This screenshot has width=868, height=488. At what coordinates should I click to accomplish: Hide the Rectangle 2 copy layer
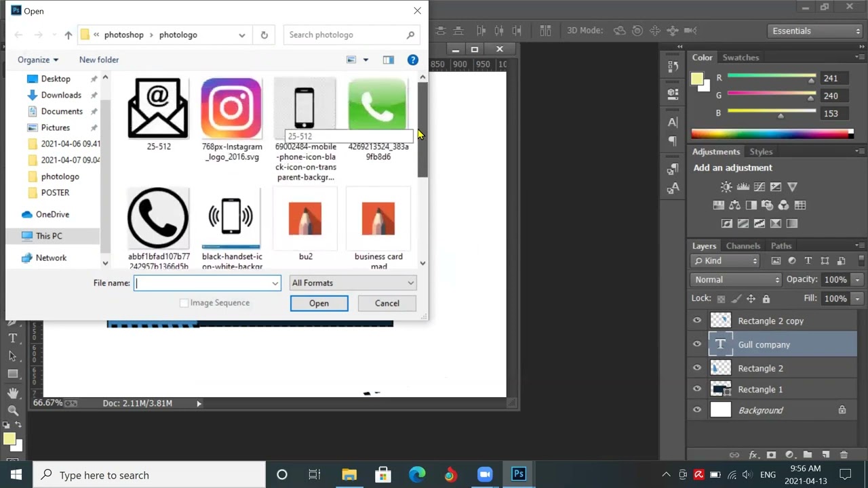pos(697,321)
